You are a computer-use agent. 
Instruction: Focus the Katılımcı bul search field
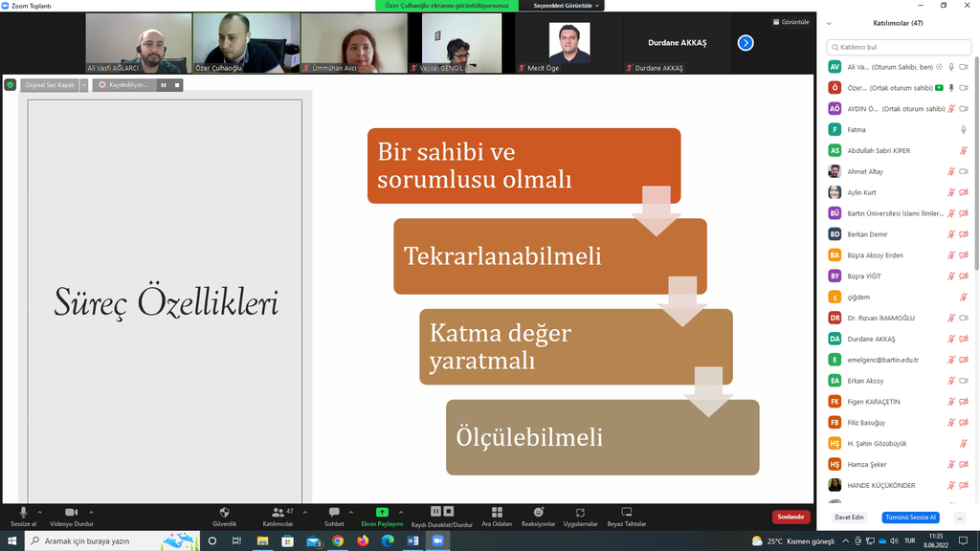click(899, 47)
